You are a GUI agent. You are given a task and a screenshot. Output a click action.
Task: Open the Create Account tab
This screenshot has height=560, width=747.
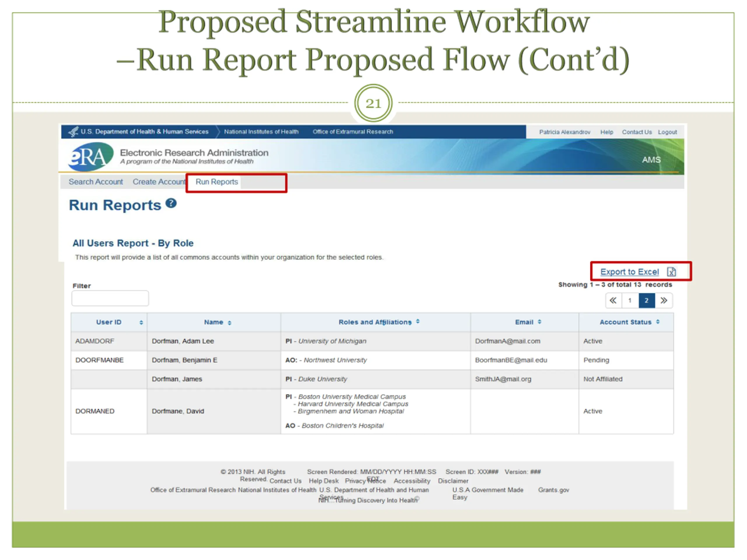pyautogui.click(x=159, y=182)
